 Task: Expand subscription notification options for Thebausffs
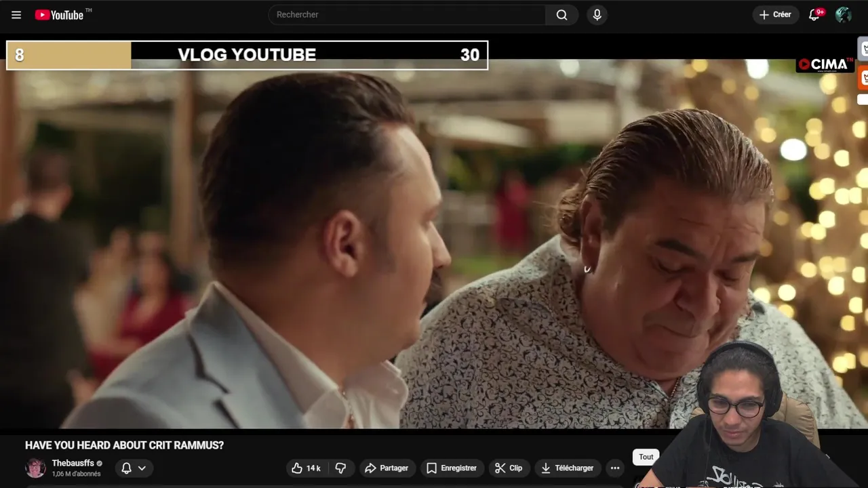[x=134, y=468]
